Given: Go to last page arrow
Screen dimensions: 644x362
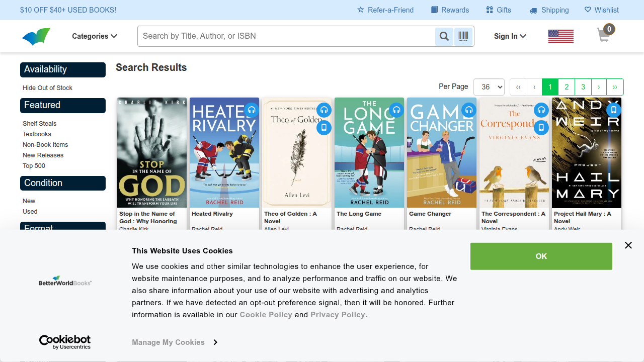Looking at the screenshot, I should [615, 87].
